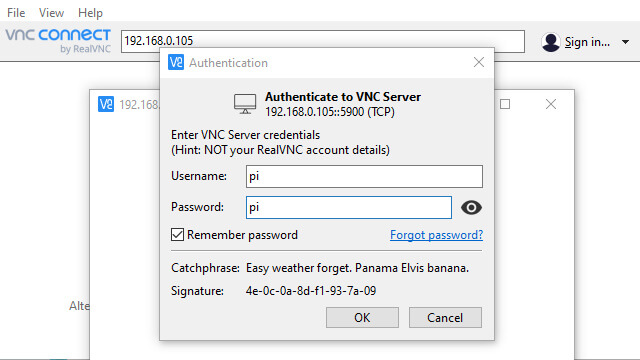Click the Cancel button

[x=445, y=318]
